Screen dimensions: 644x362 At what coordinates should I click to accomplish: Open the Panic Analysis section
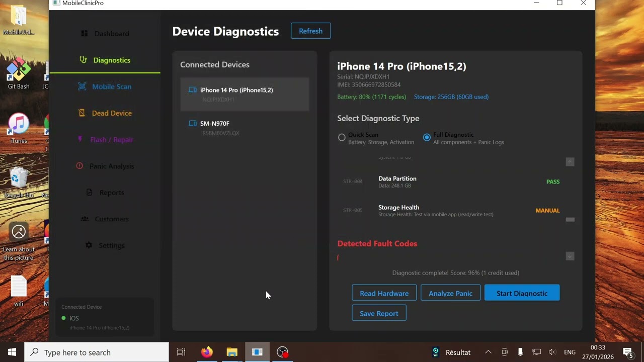click(x=105, y=166)
